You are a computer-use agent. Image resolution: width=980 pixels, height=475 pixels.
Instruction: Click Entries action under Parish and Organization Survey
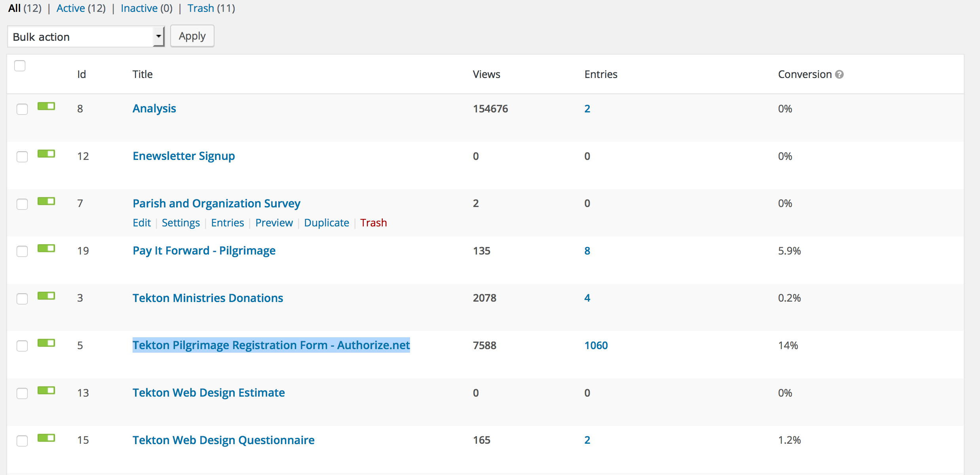coord(228,223)
